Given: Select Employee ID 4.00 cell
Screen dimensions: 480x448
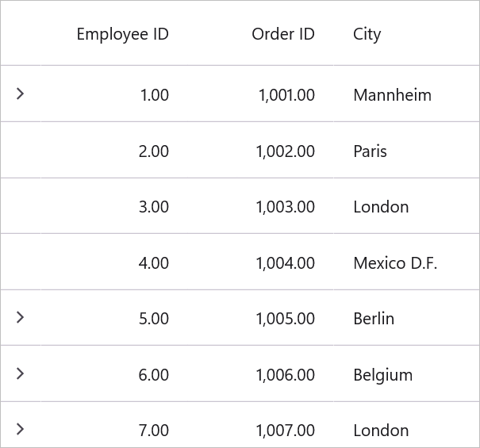Looking at the screenshot, I should click(x=114, y=262).
